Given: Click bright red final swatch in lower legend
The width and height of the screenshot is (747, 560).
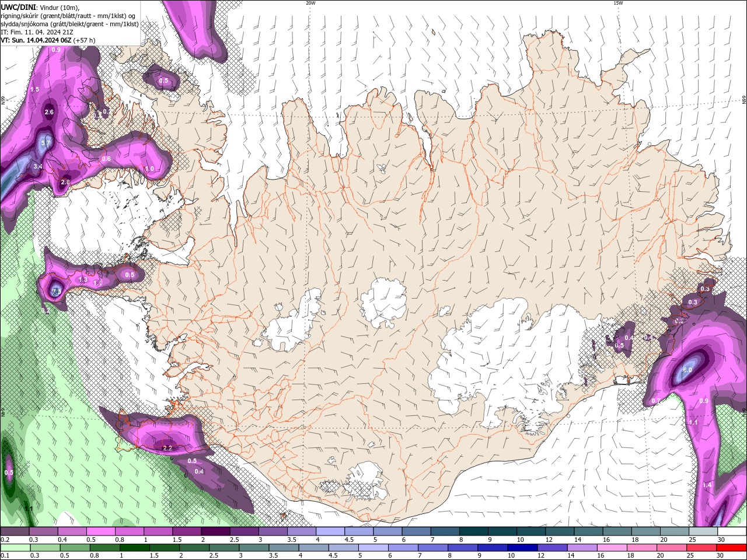Looking at the screenshot, I should [731, 548].
